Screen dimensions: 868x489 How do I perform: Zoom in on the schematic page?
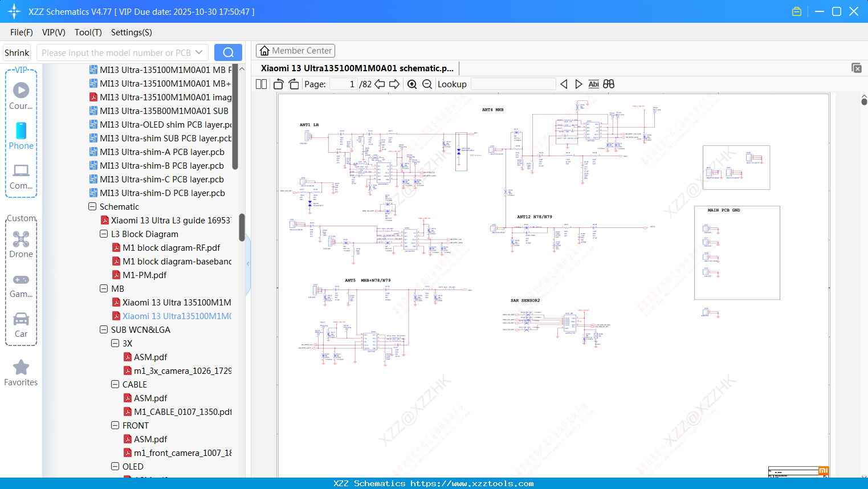[x=411, y=84]
